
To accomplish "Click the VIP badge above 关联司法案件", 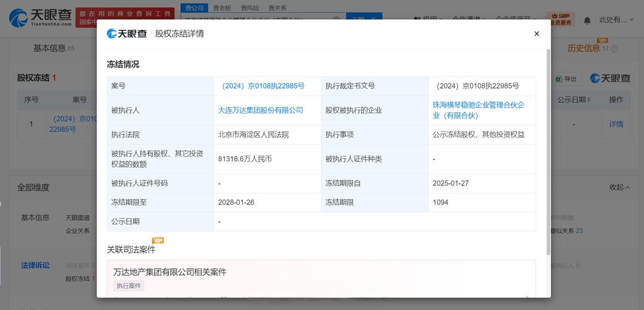I will point(158,241).
